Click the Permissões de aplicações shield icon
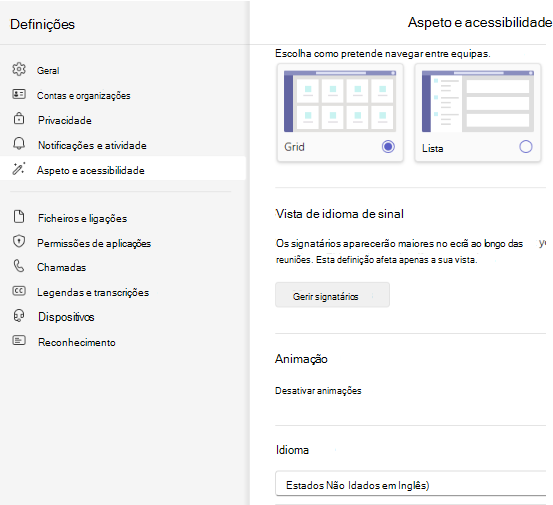The width and height of the screenshot is (553, 505). click(19, 242)
